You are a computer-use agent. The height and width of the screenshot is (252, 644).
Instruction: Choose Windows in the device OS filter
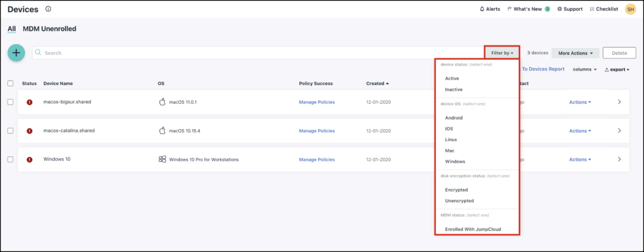pyautogui.click(x=455, y=162)
